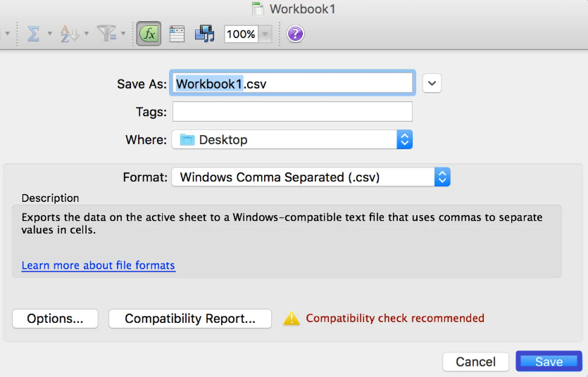Click the Workbook1 title document icon

coord(258,9)
